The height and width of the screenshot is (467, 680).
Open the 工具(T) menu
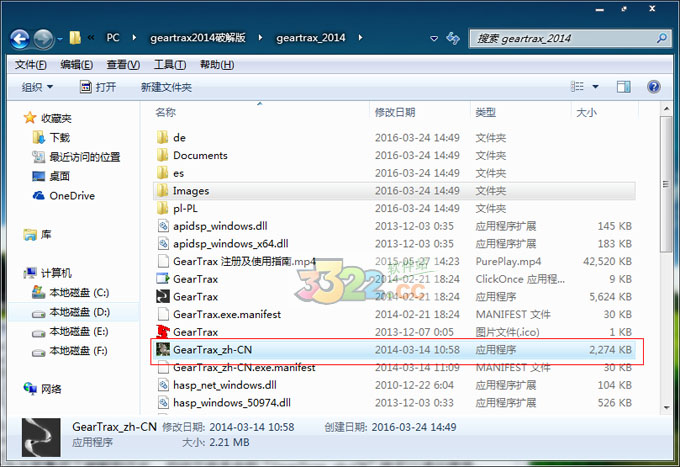coord(170,65)
